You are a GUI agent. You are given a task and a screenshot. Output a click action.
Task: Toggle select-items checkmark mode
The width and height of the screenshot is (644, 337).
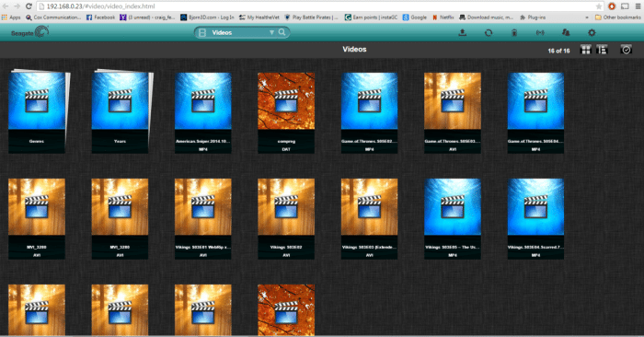pyautogui.click(x=626, y=50)
